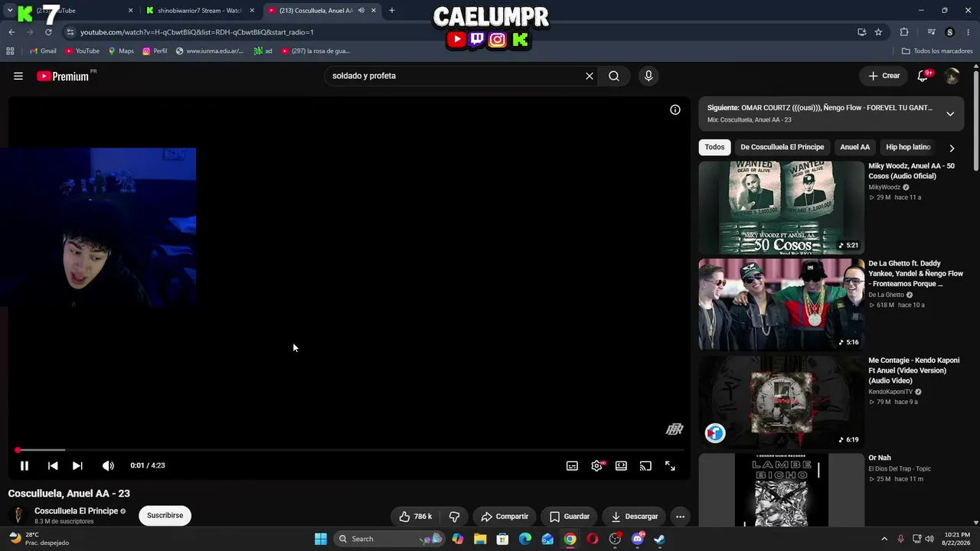The height and width of the screenshot is (551, 980).
Task: Clear the search box text
Action: point(590,76)
